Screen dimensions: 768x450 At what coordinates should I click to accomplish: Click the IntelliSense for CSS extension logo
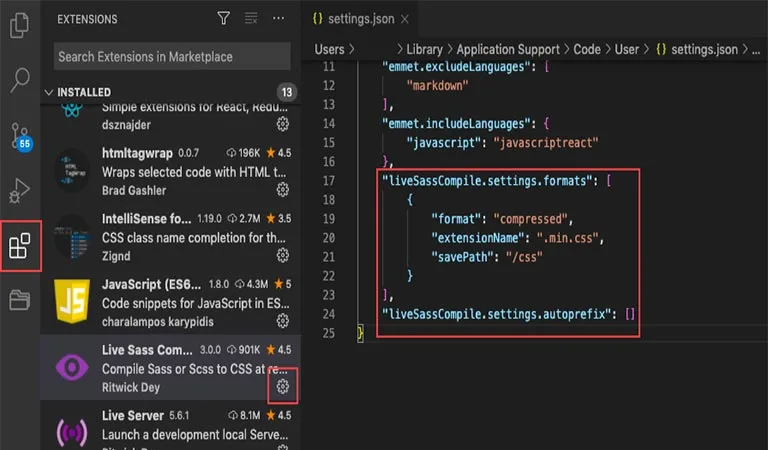pos(72,236)
